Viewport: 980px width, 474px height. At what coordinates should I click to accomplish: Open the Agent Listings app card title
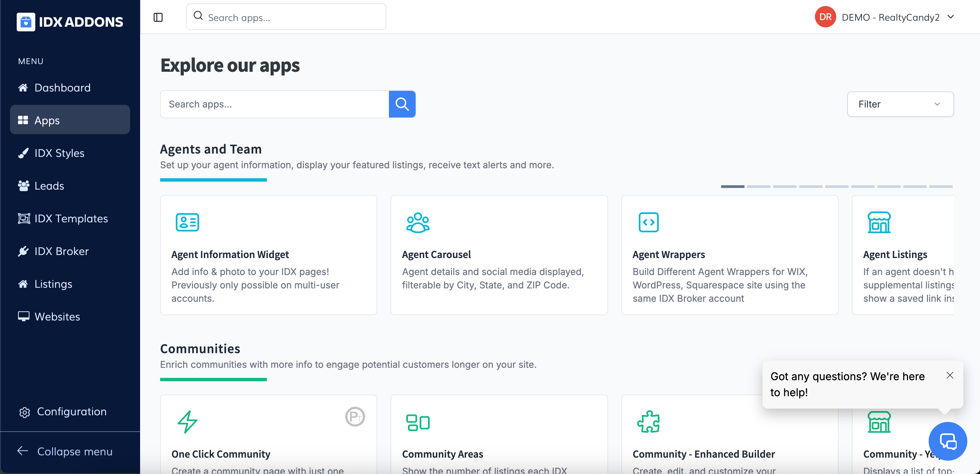895,254
